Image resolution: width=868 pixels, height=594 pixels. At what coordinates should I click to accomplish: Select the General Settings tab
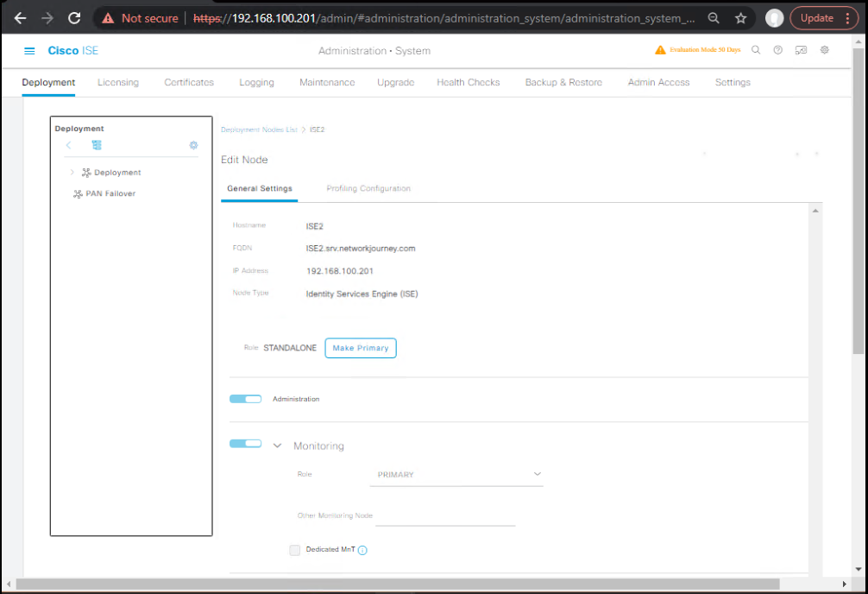(260, 188)
